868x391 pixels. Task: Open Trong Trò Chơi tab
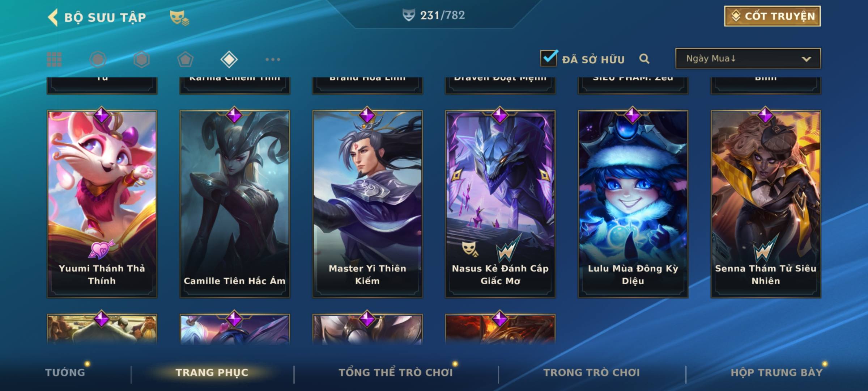592,372
